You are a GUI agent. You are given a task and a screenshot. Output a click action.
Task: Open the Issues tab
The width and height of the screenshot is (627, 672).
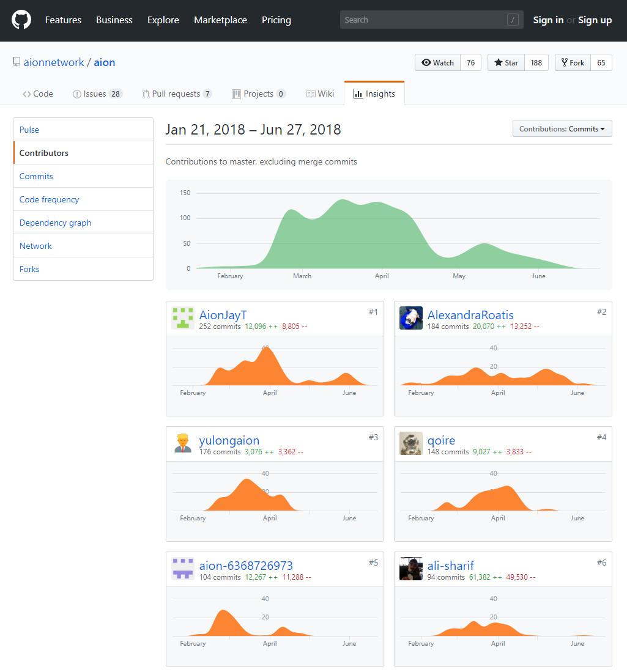(98, 94)
